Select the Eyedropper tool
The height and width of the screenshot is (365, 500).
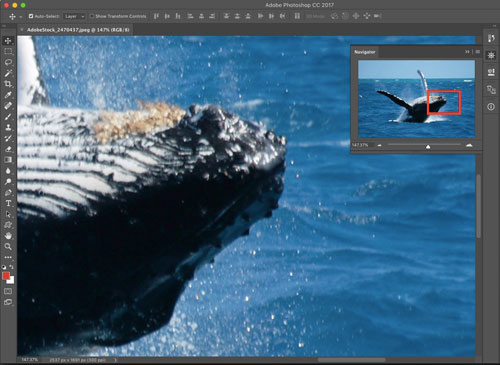point(8,95)
